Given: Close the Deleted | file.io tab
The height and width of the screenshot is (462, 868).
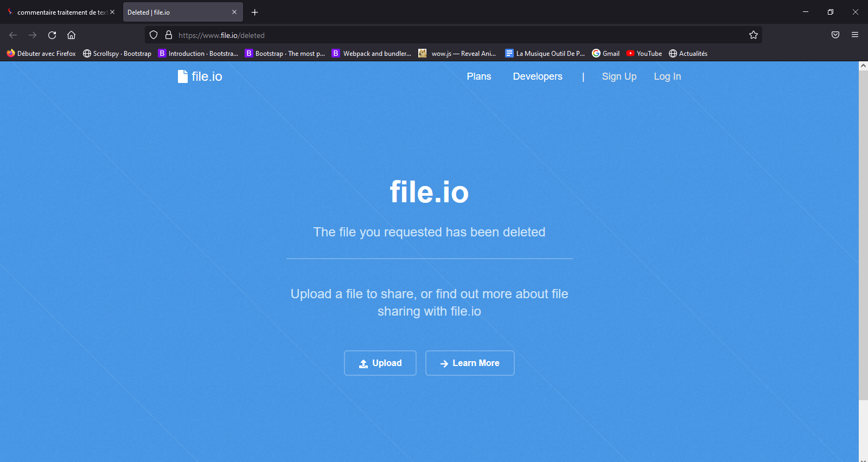Looking at the screenshot, I should pyautogui.click(x=234, y=12).
